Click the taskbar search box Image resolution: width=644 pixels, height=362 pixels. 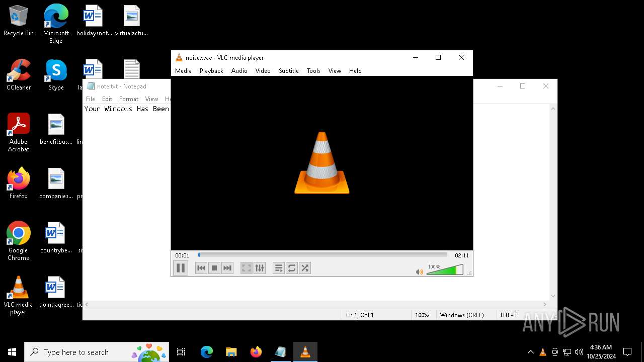coord(98,352)
